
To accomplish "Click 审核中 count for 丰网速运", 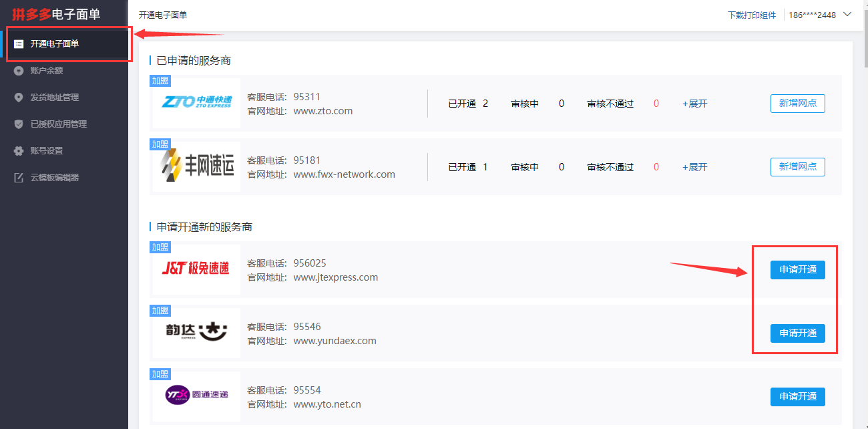I will pyautogui.click(x=562, y=167).
